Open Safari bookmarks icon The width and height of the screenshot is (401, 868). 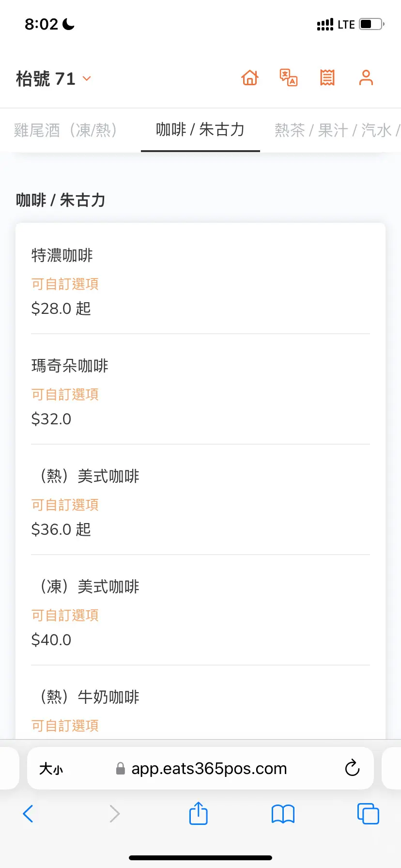[283, 814]
